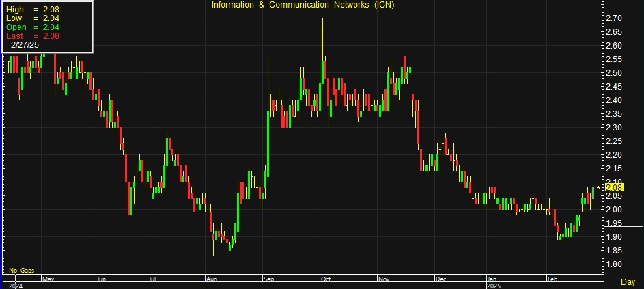
Task: Select the High = 2.08 line in data box
Action: coord(31,8)
